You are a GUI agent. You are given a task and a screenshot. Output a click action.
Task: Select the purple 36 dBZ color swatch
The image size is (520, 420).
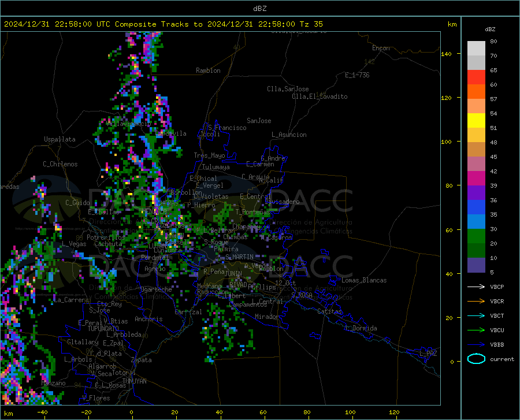coord(476,193)
